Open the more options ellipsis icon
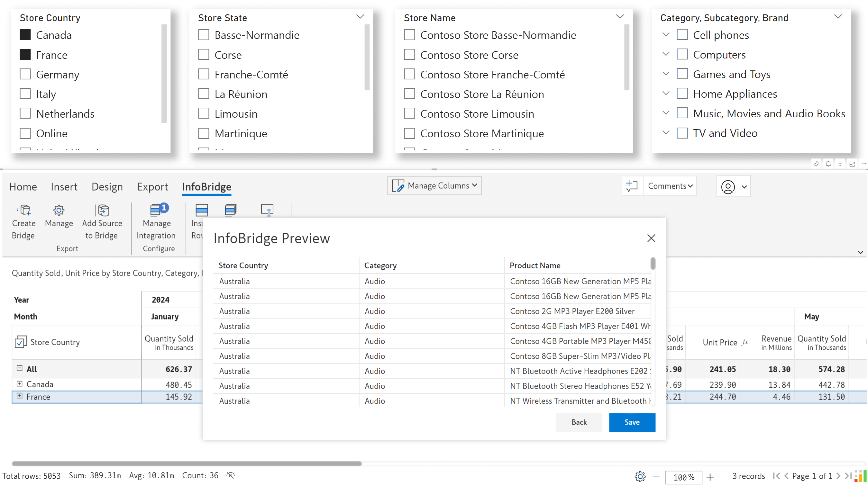The image size is (868, 486). point(864,164)
